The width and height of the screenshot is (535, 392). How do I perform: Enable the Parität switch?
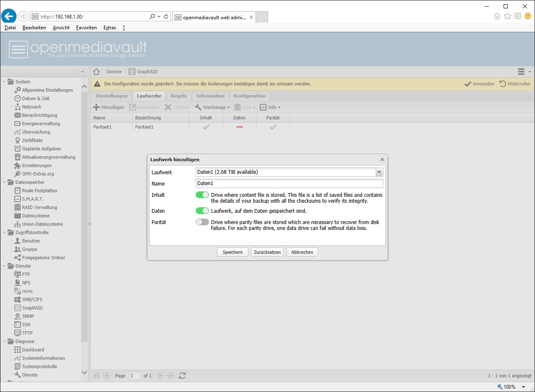(x=202, y=222)
